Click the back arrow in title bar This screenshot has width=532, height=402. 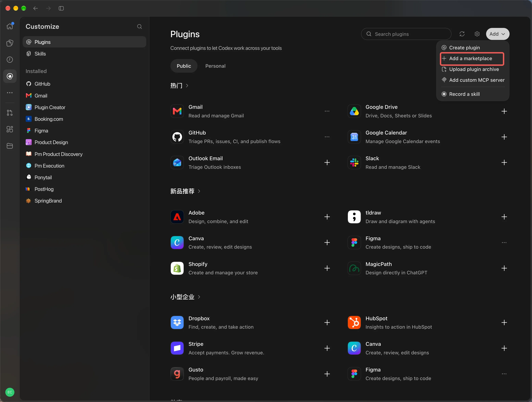pos(36,8)
